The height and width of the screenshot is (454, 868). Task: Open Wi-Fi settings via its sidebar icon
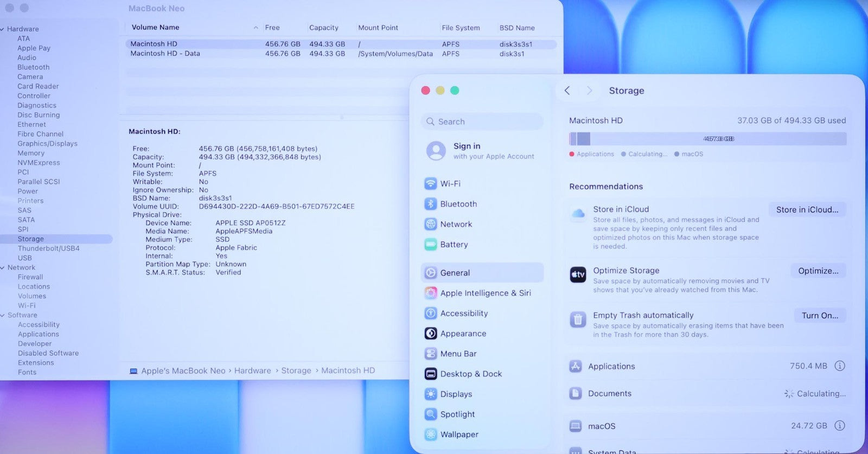pos(431,183)
